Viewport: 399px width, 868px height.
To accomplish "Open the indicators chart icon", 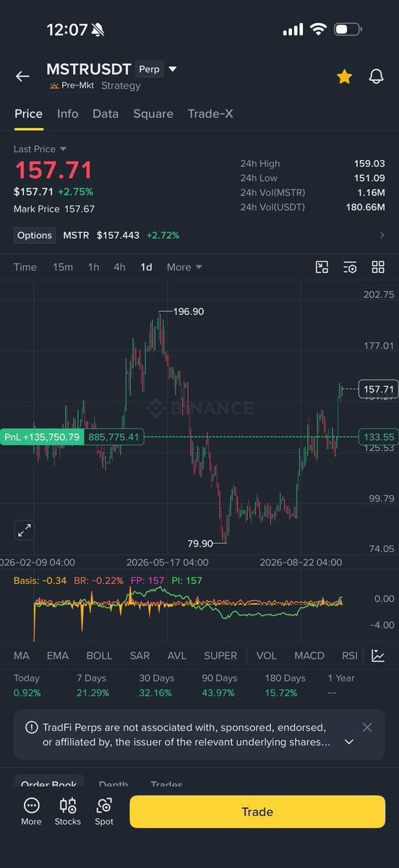I will (378, 655).
